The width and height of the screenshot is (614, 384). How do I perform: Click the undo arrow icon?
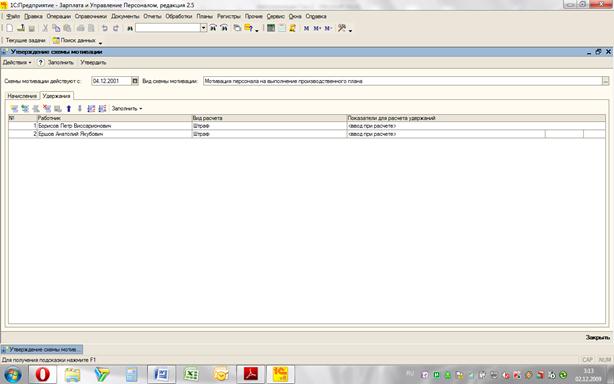pos(105,28)
